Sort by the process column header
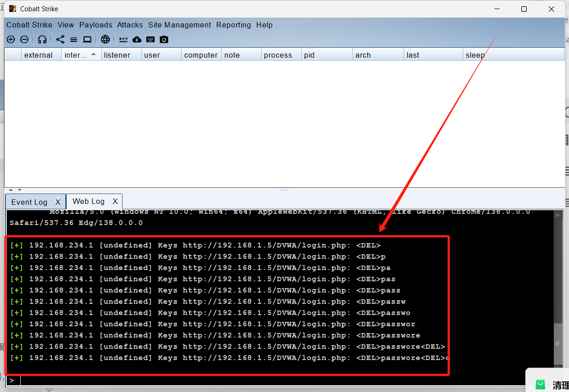 click(281, 55)
